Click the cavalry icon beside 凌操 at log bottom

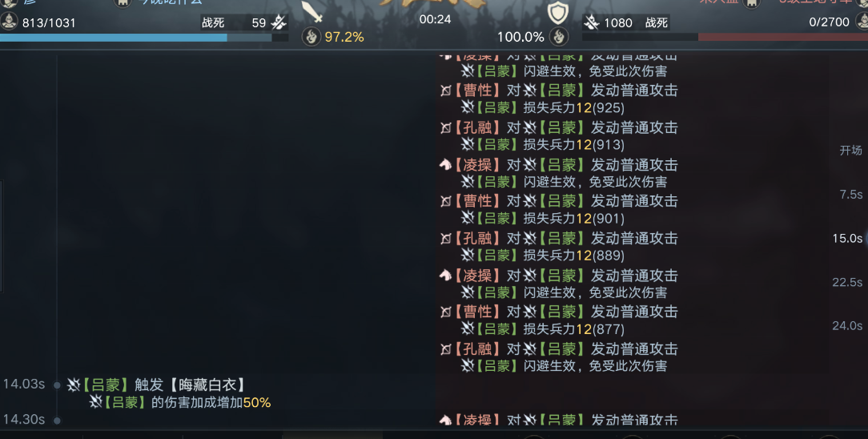(x=446, y=421)
